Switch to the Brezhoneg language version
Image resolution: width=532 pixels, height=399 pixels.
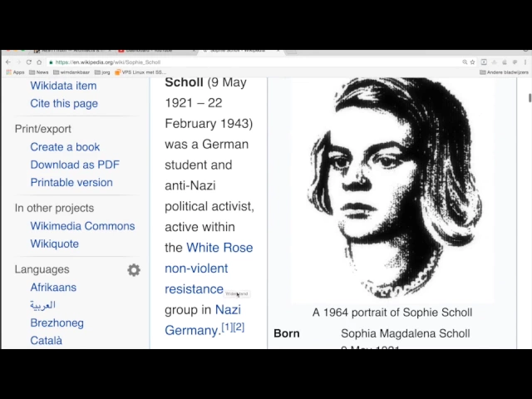pos(57,323)
